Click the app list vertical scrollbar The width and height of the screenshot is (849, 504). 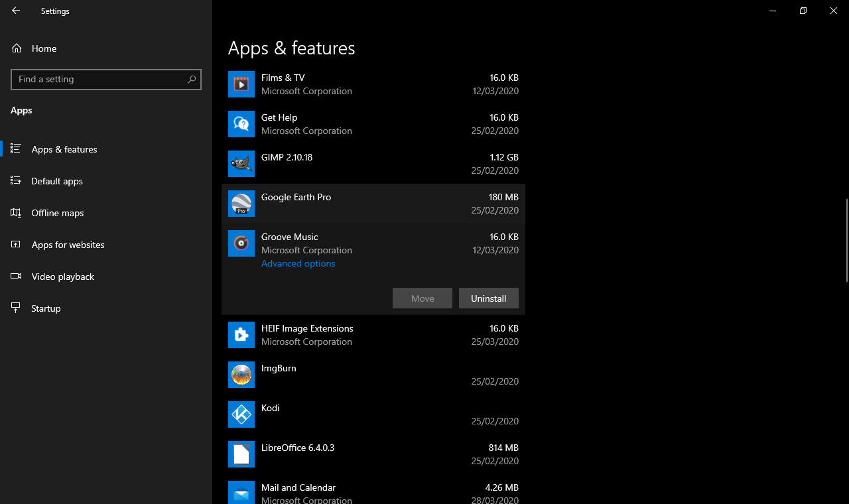pos(846,240)
